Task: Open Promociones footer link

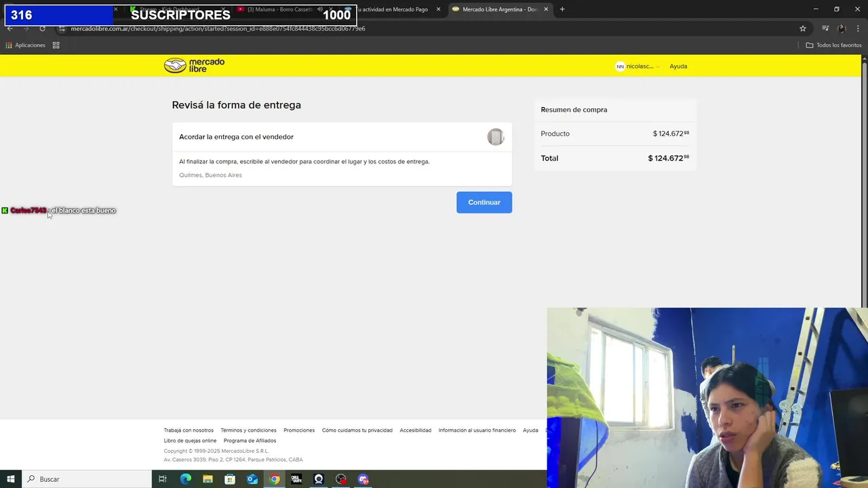Action: [299, 430]
